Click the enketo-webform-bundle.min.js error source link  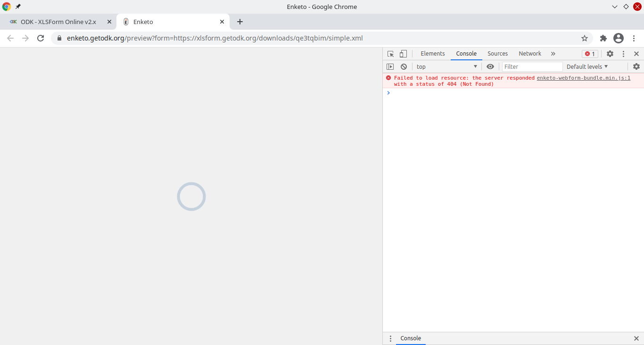tap(583, 78)
